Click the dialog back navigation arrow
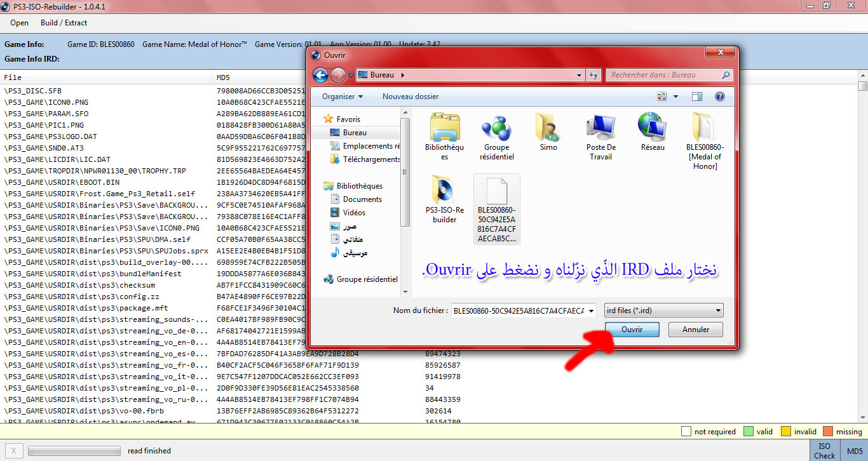The width and height of the screenshot is (868, 461). [x=321, y=76]
